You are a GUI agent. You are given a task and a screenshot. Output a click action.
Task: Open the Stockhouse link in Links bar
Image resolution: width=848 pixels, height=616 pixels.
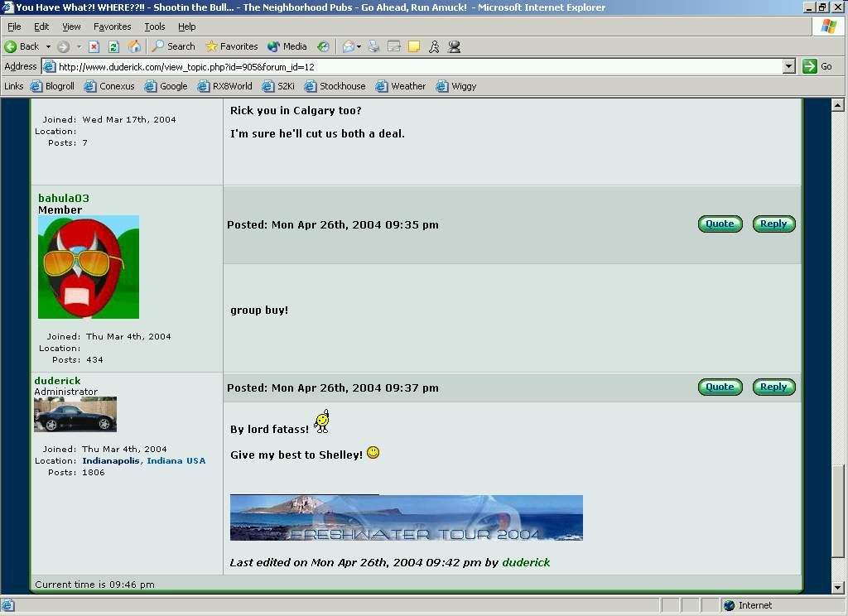point(335,86)
